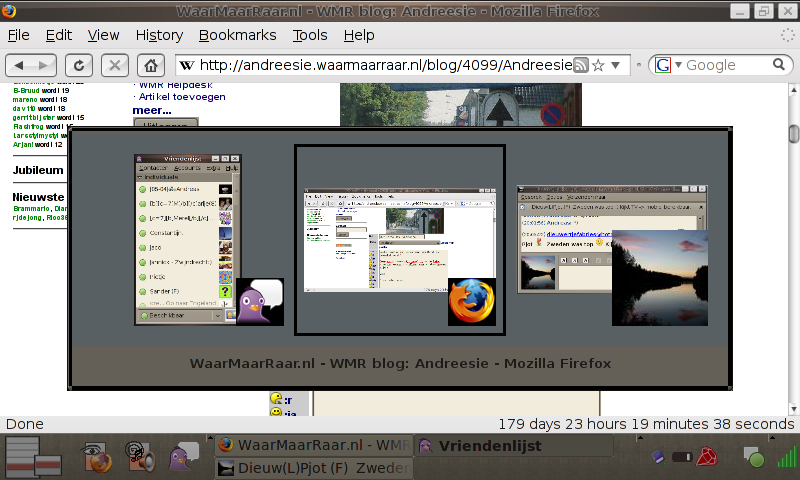This screenshot has width=800, height=480.
Task: Select the sunset chat window thumbnail in switcher
Action: [612, 255]
